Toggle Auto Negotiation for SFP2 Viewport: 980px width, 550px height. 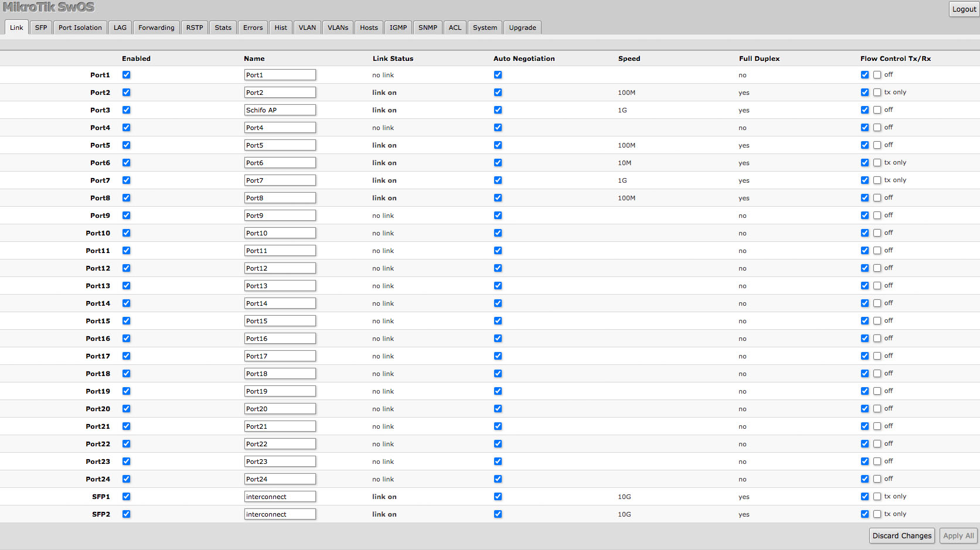[x=498, y=514]
